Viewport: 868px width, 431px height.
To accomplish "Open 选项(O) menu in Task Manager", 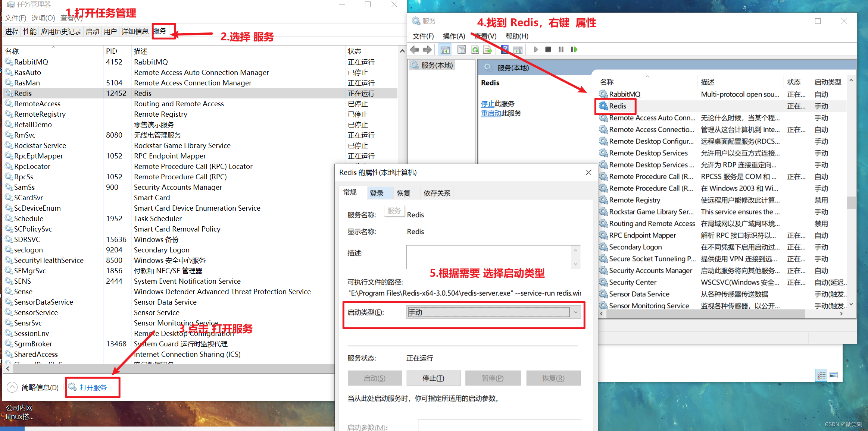I will click(x=43, y=18).
